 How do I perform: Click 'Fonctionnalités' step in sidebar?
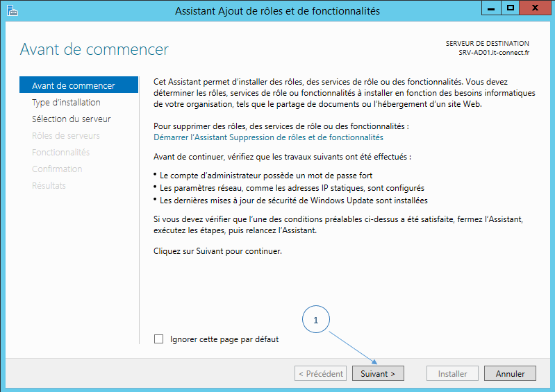pyautogui.click(x=60, y=152)
